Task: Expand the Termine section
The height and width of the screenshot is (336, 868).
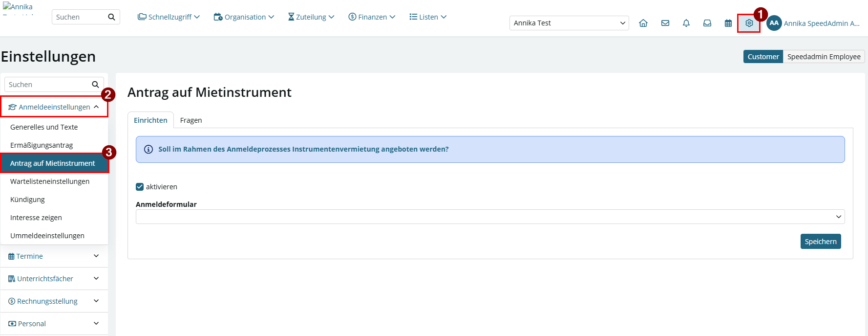Action: [54, 256]
